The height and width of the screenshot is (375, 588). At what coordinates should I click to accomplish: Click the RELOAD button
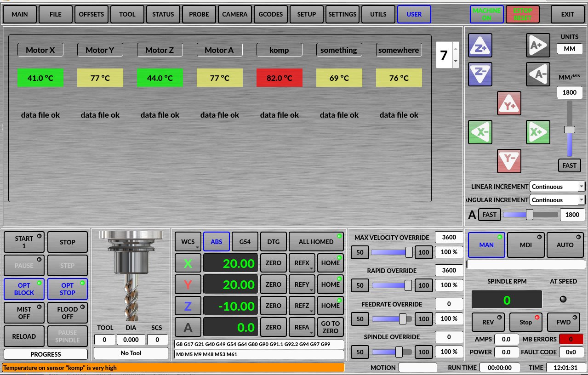click(x=24, y=336)
